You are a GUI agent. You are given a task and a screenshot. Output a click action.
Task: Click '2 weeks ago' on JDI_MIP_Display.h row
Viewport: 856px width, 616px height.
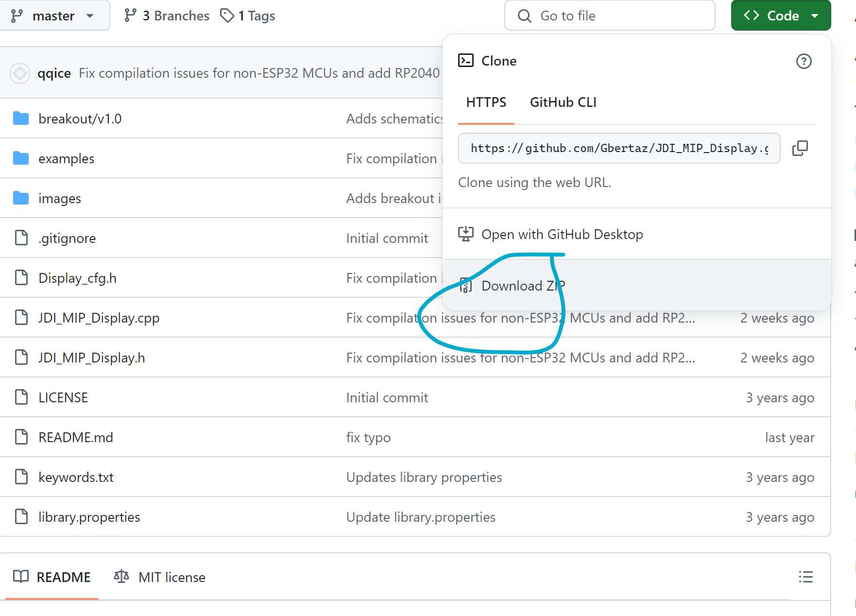click(x=777, y=358)
